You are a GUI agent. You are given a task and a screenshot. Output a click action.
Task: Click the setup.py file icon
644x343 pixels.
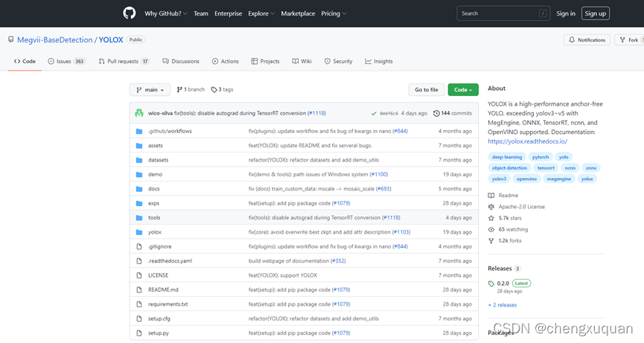[x=139, y=333]
